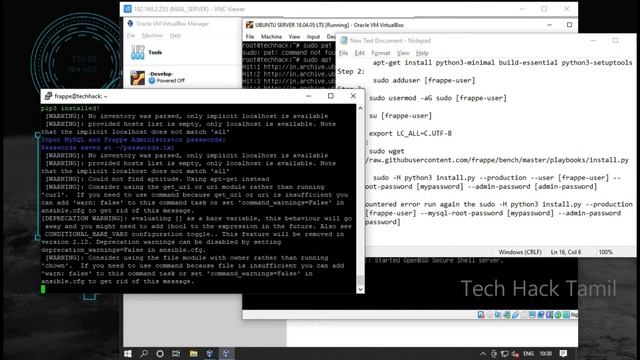Click the VirtualBox Manager title icon
Screen dimensions: 640x360
[x=130, y=24]
